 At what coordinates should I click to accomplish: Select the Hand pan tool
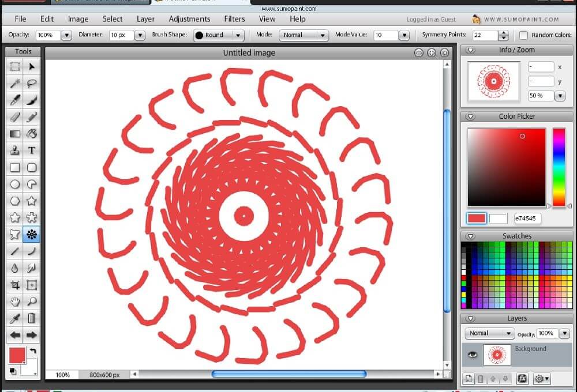pos(15,301)
